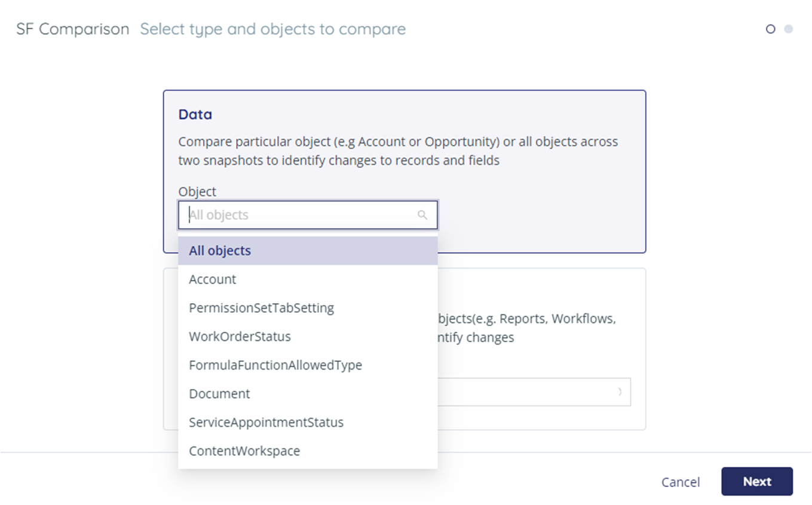812x505 pixels.
Task: Click the 'SF Comparison' title
Action: click(x=73, y=29)
